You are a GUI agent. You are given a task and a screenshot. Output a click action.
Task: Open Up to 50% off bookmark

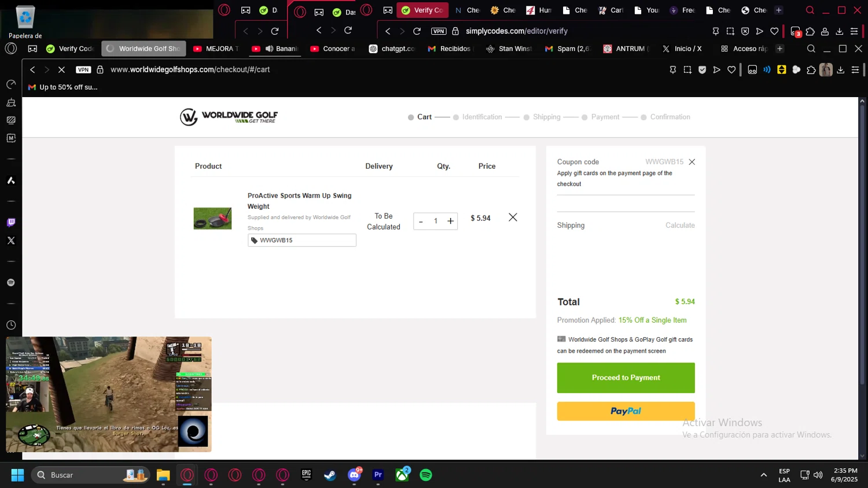(63, 87)
